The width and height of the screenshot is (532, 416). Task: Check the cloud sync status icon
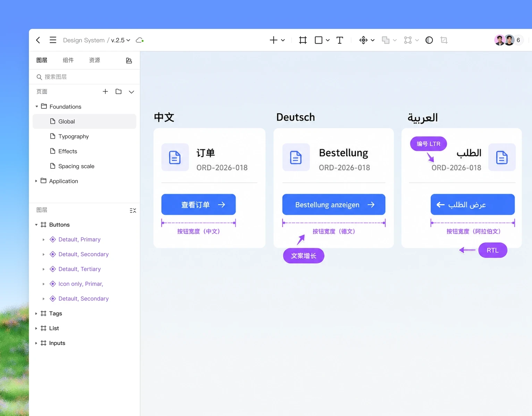pos(140,40)
